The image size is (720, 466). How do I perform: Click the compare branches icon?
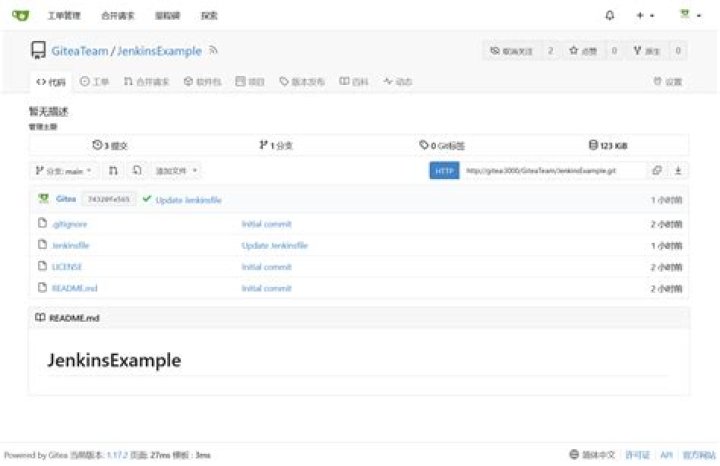pyautogui.click(x=113, y=170)
